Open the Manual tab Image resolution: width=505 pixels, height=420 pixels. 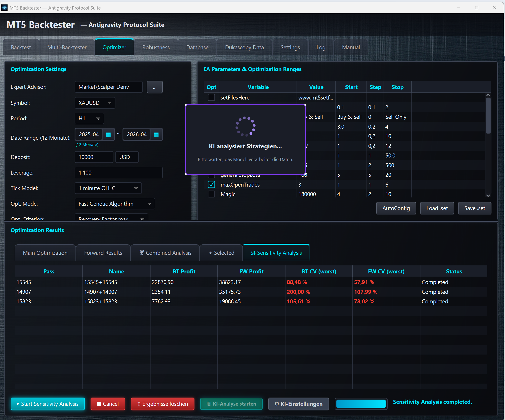coord(351,47)
